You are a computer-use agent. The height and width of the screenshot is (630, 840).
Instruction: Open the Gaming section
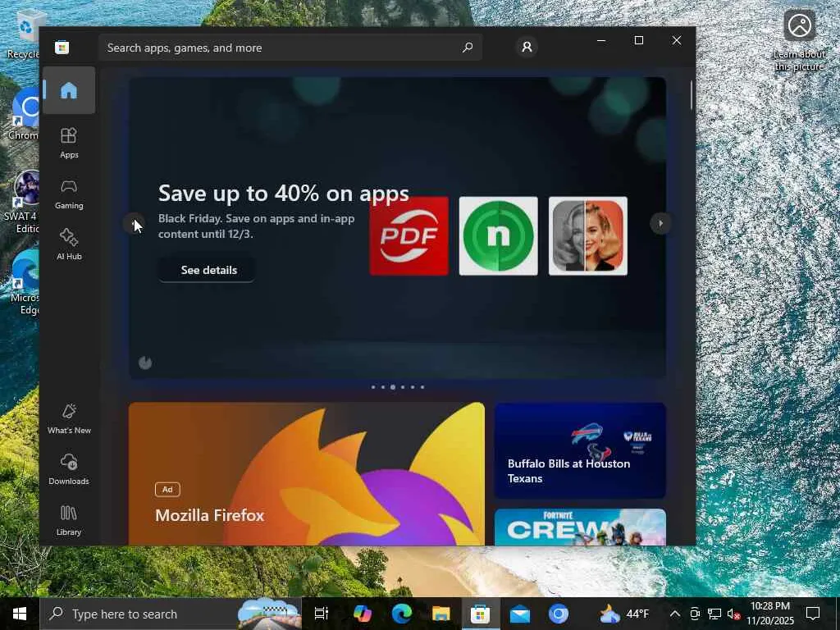point(69,194)
